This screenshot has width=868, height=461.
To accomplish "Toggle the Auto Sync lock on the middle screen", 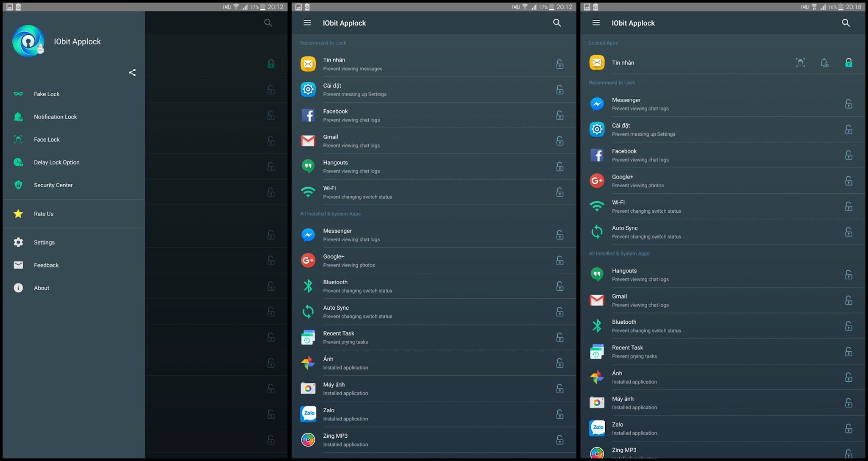I will [x=560, y=312].
